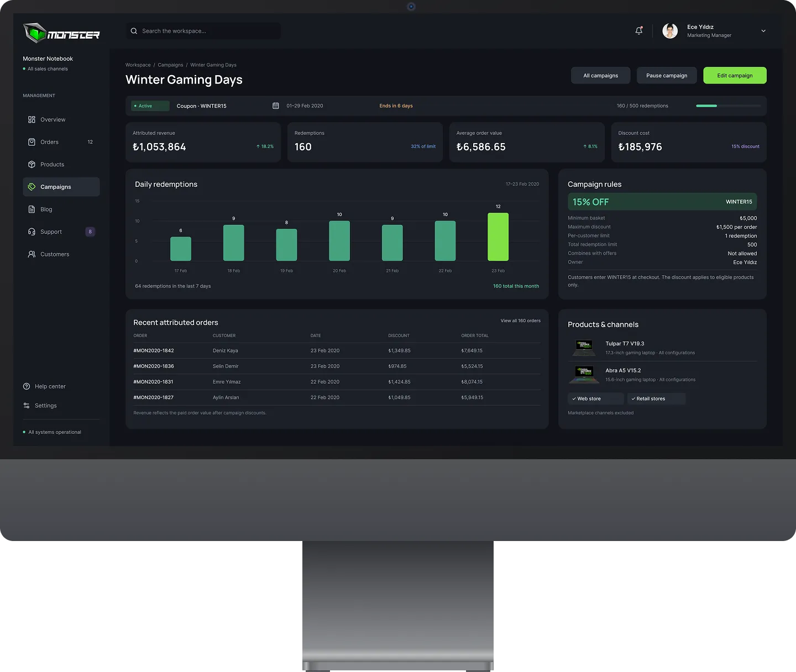Click the Support unread badge 8
The width and height of the screenshot is (796, 672).
point(90,232)
